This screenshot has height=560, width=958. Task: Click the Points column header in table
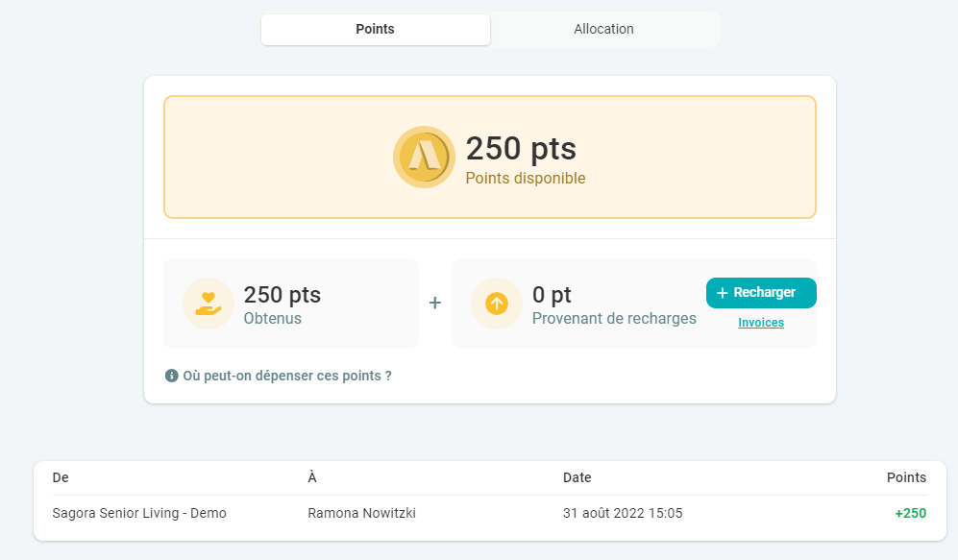(x=906, y=477)
